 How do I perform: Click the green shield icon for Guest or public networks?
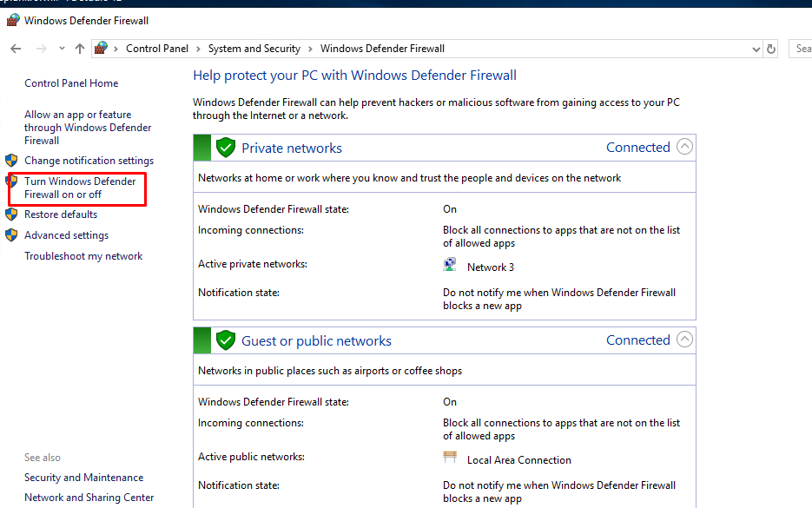pos(225,340)
